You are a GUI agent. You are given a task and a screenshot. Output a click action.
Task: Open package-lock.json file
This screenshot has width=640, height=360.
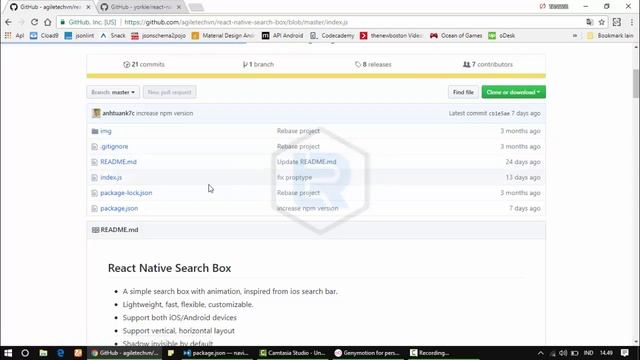[x=126, y=193]
